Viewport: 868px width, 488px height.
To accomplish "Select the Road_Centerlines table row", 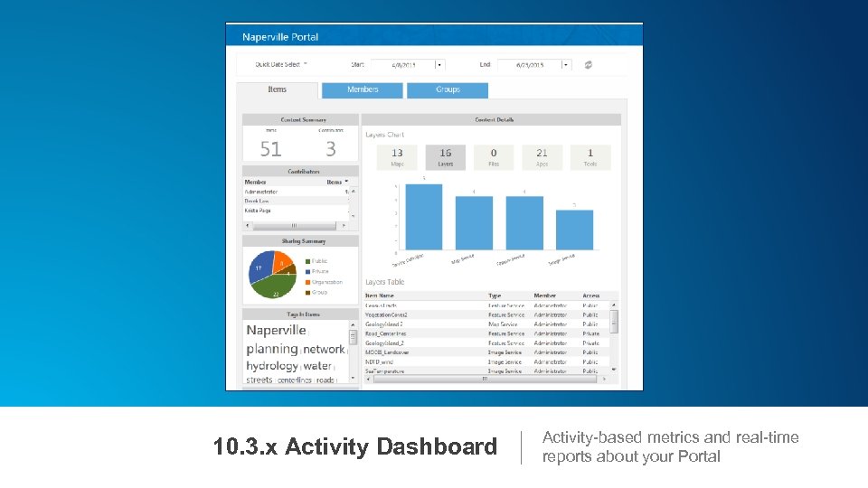I will tap(486, 333).
